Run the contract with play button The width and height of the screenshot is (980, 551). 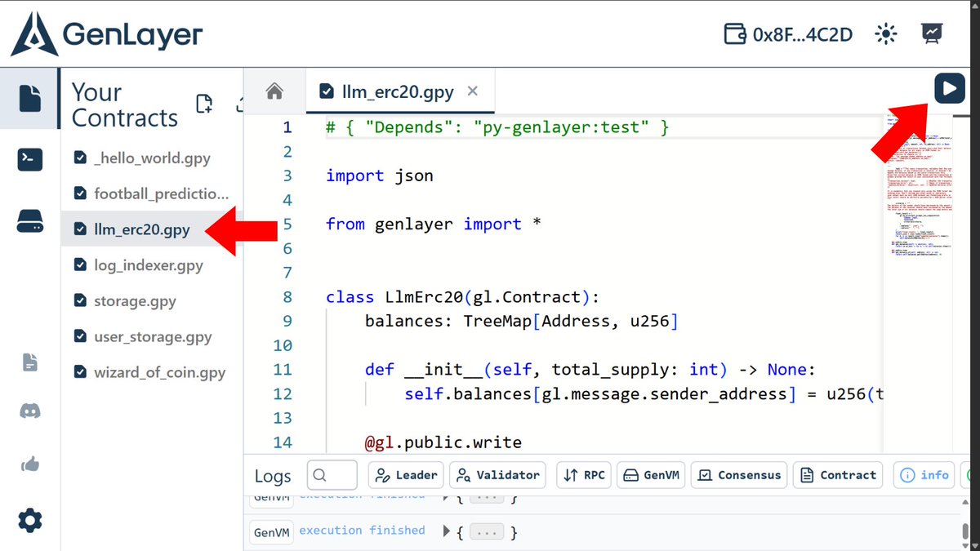point(949,88)
